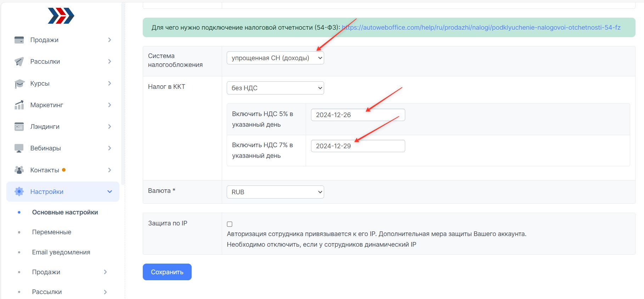Screen dimensions: 644x299
Task: Collapse the Настройки menu chevron
Action: (x=109, y=192)
